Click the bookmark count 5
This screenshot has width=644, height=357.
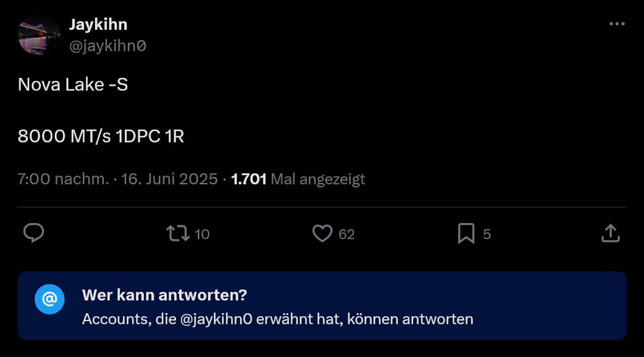[487, 234]
